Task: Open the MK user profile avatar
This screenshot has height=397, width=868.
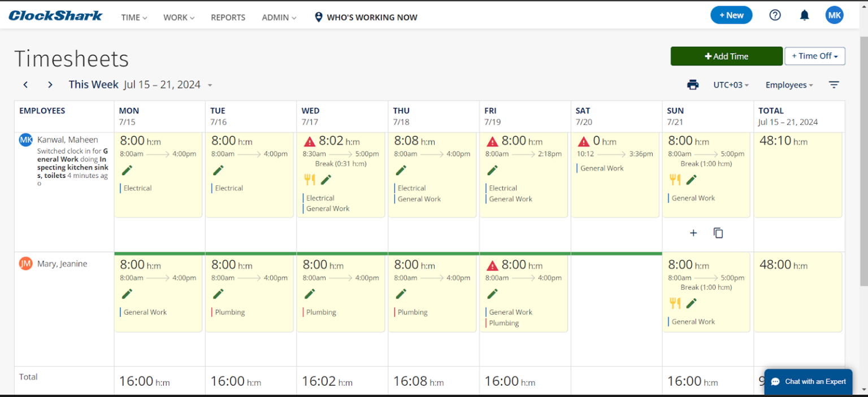Action: point(834,15)
